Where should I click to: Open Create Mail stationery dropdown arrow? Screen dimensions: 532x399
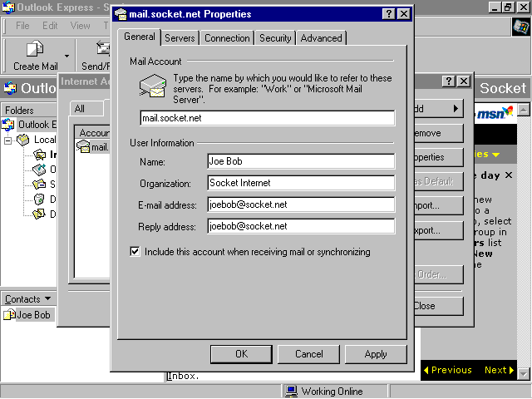coord(66,56)
